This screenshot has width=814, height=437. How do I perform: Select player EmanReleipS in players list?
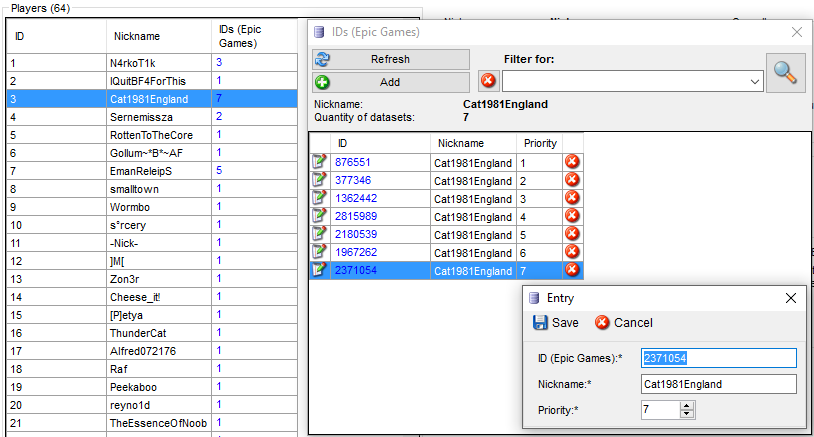(x=141, y=171)
